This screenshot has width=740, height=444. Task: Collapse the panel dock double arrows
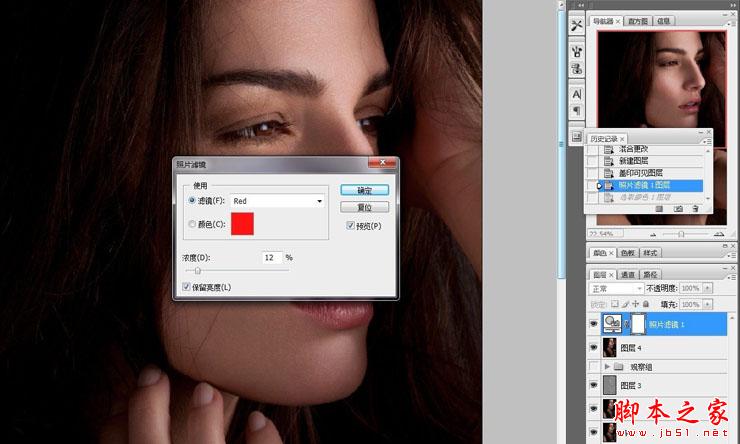[732, 5]
